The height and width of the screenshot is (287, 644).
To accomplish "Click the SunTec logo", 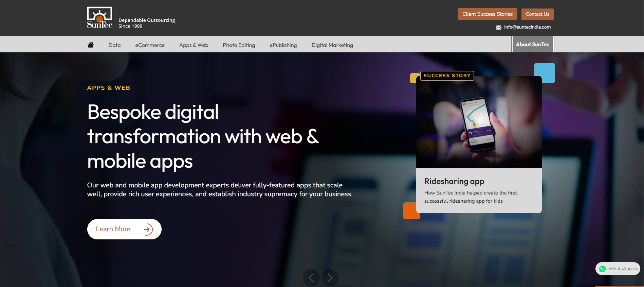I will tap(99, 17).
